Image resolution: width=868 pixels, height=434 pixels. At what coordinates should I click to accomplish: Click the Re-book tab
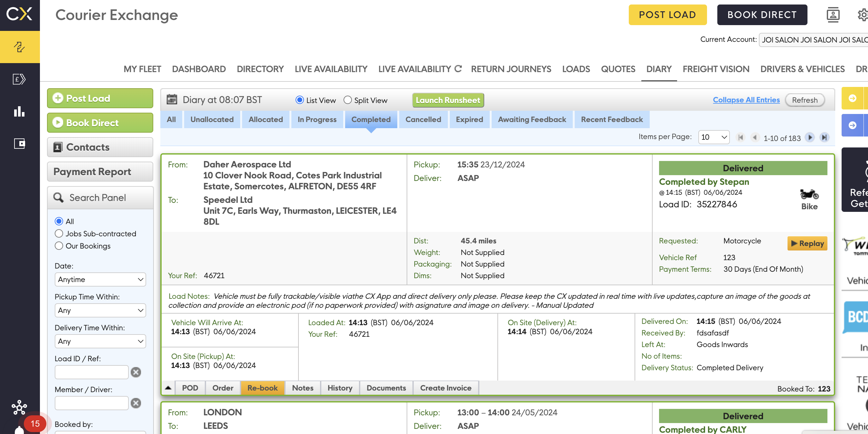click(262, 388)
